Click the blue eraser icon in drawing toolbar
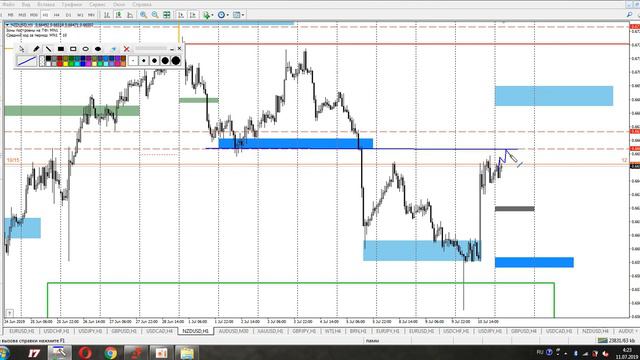The width and height of the screenshot is (640, 360). 113,49
